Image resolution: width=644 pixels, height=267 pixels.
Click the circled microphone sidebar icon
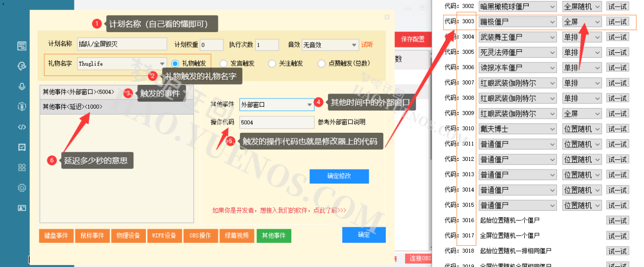22,107
